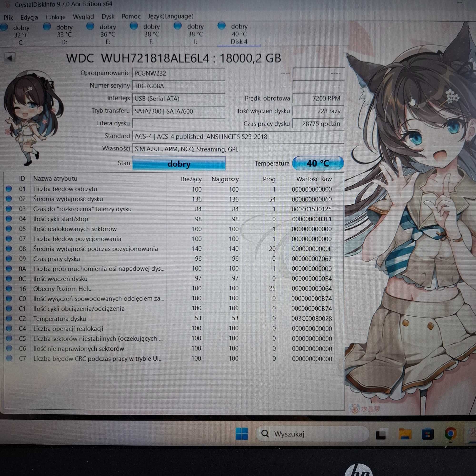This screenshot has height=476, width=476.
Task: Open the Wygląd menu
Action: click(83, 17)
